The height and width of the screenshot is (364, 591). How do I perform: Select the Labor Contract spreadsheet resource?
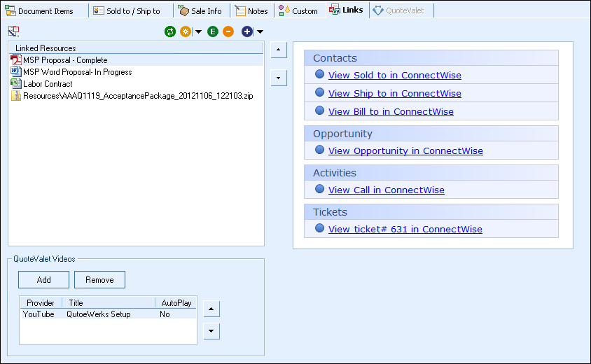pos(137,84)
